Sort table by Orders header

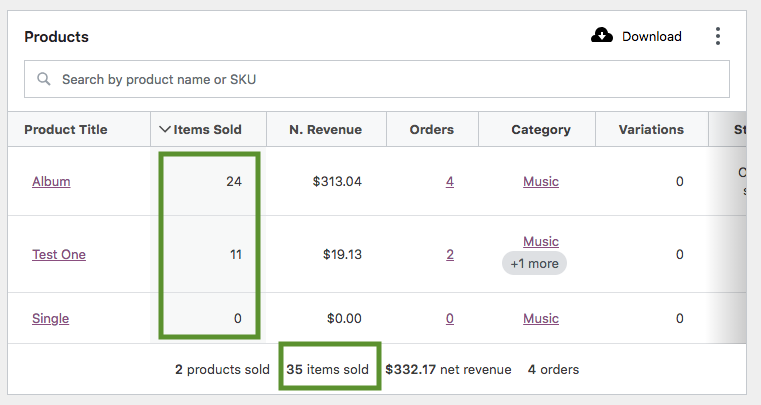pyautogui.click(x=431, y=130)
